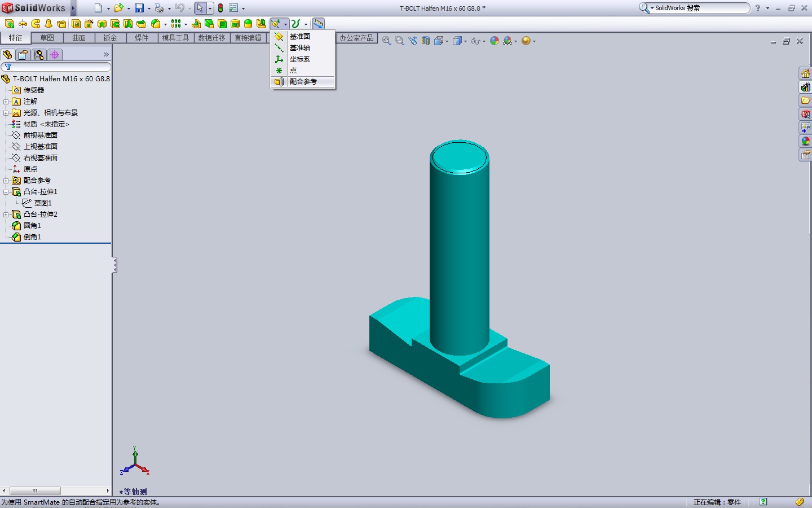
Task: Switch to the 办公室产品 tab
Action: click(x=356, y=38)
